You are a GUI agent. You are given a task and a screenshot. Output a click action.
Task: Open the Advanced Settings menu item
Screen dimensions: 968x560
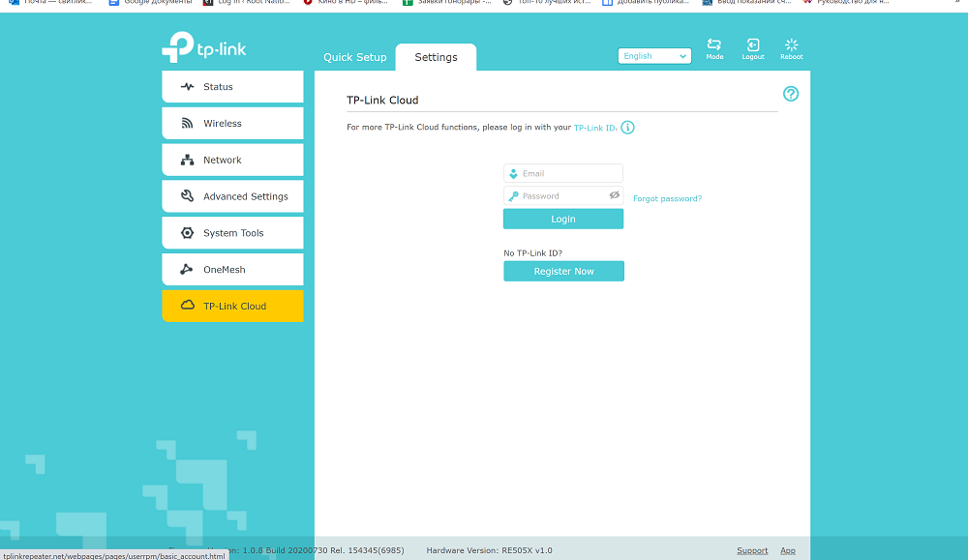click(232, 196)
